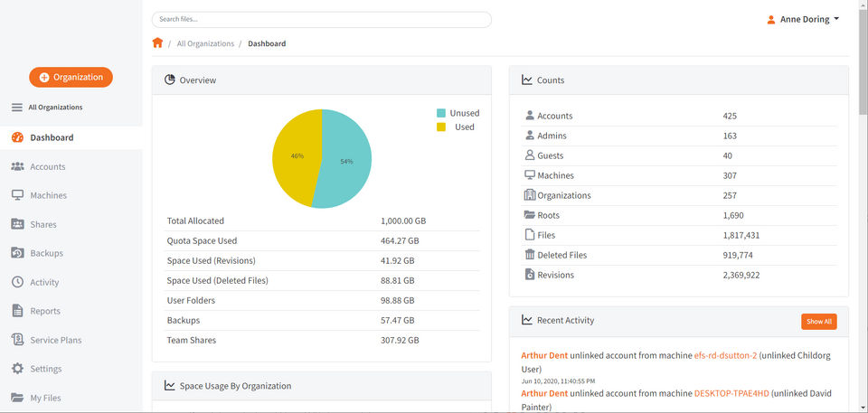This screenshot has height=413, width=868.
Task: Click the Accounts people icon in sidebar
Action: coord(18,166)
